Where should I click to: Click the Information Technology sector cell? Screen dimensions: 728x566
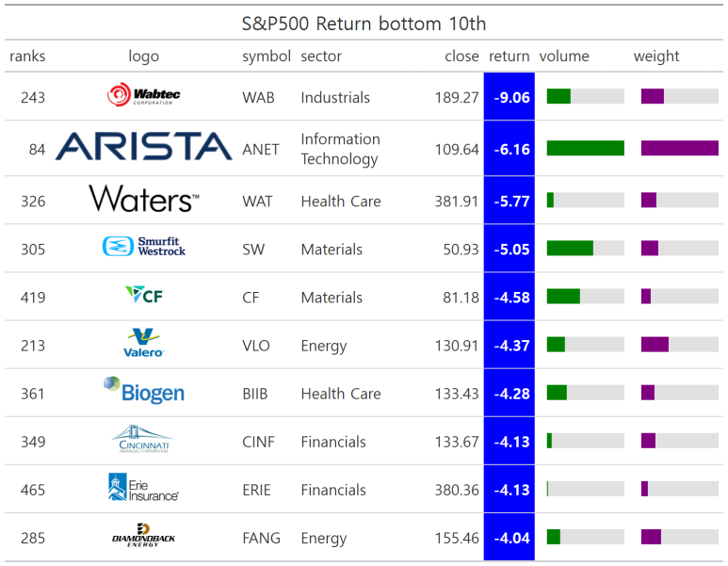pyautogui.click(x=340, y=149)
